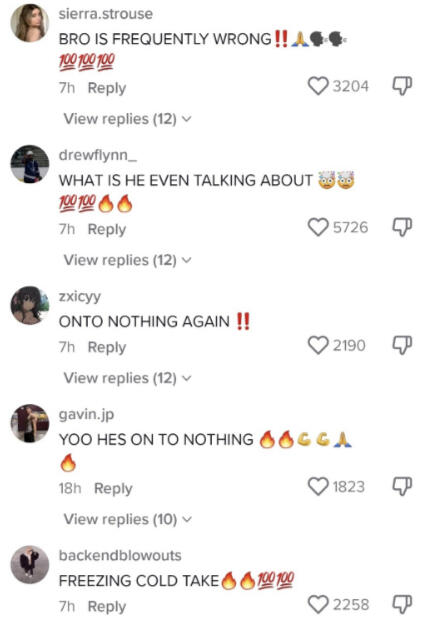Expand replies under sierra.strouse's comment
This screenshot has height=625, width=421.
pyautogui.click(x=128, y=119)
